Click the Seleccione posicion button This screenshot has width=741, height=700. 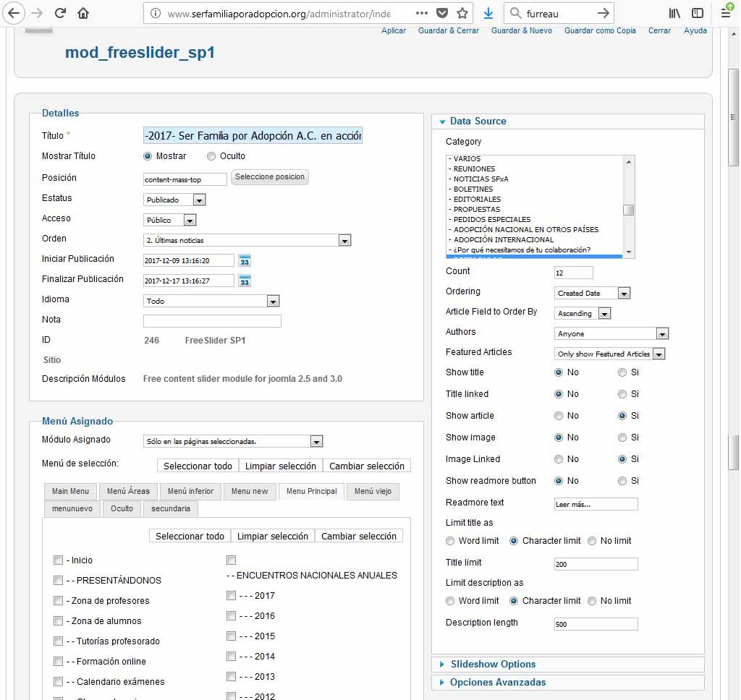click(270, 177)
